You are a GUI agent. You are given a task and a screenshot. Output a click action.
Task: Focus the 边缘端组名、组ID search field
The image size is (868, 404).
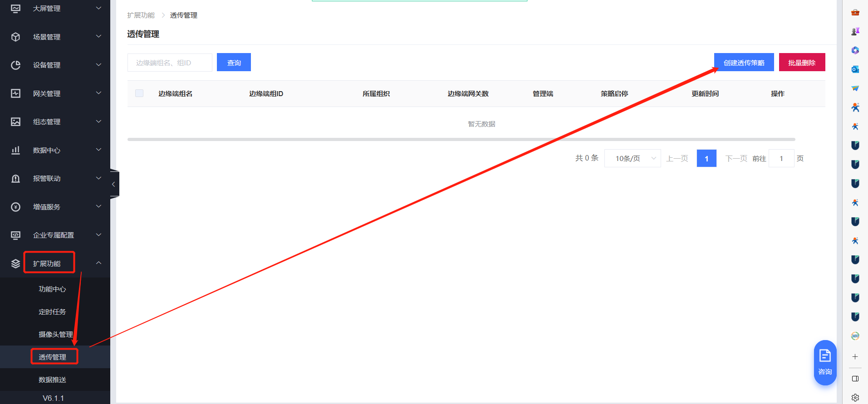(170, 63)
